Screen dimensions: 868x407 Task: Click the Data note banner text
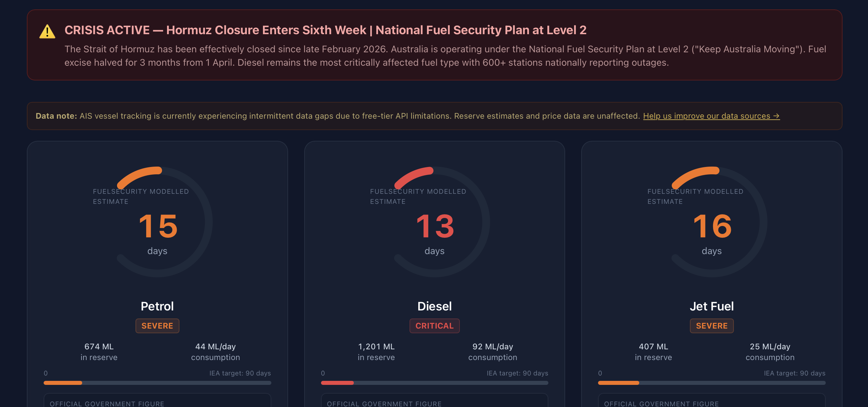337,116
